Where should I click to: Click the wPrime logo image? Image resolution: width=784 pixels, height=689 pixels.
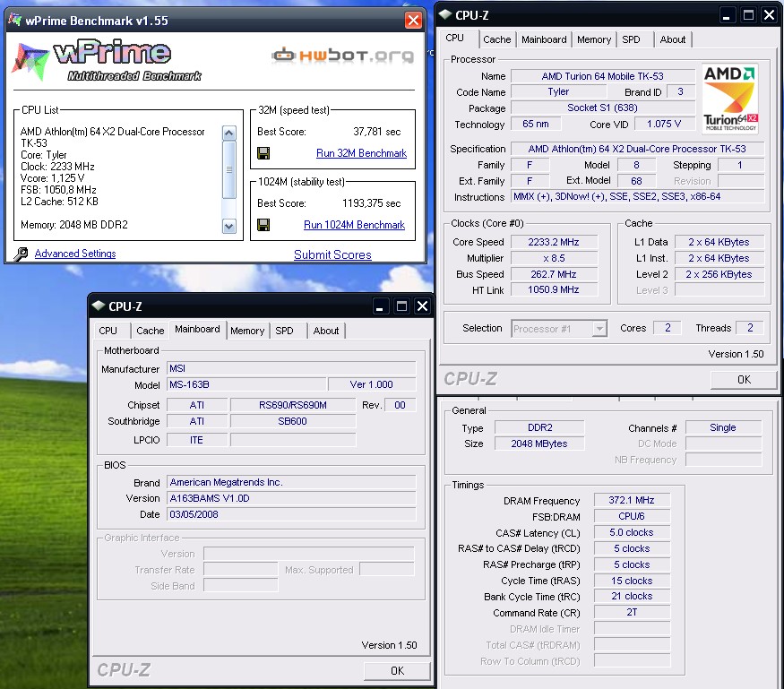[107, 61]
